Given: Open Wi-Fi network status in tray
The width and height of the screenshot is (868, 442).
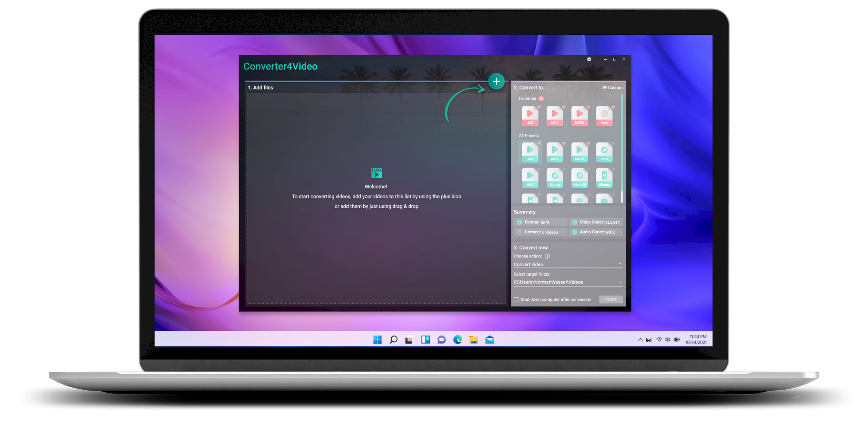Looking at the screenshot, I should [x=659, y=340].
